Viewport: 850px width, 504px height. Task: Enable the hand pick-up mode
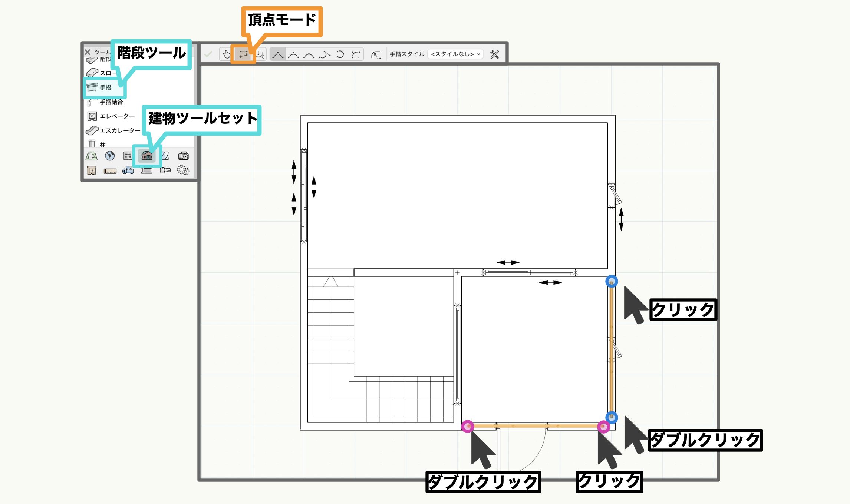tap(226, 54)
